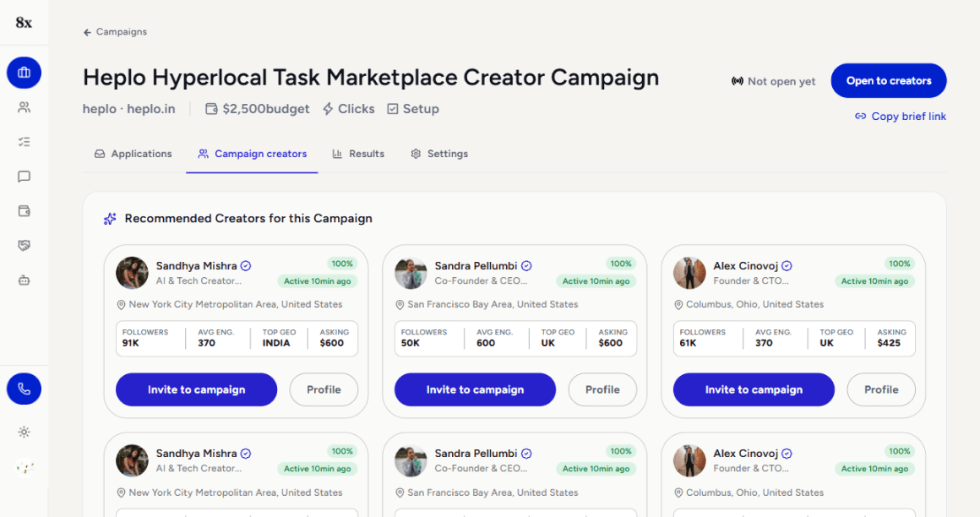980x517 pixels.
Task: Open the Wallet icon in the sidebar
Action: point(24,210)
